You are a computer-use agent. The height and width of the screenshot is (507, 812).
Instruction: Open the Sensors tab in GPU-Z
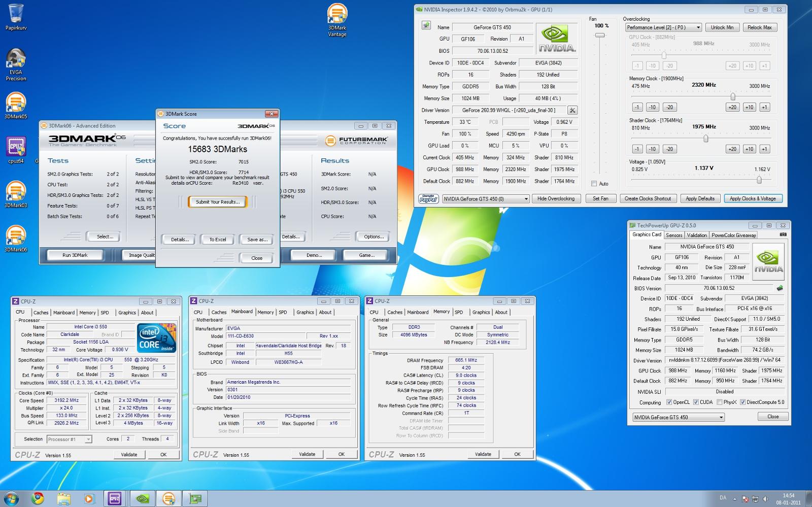pyautogui.click(x=674, y=235)
